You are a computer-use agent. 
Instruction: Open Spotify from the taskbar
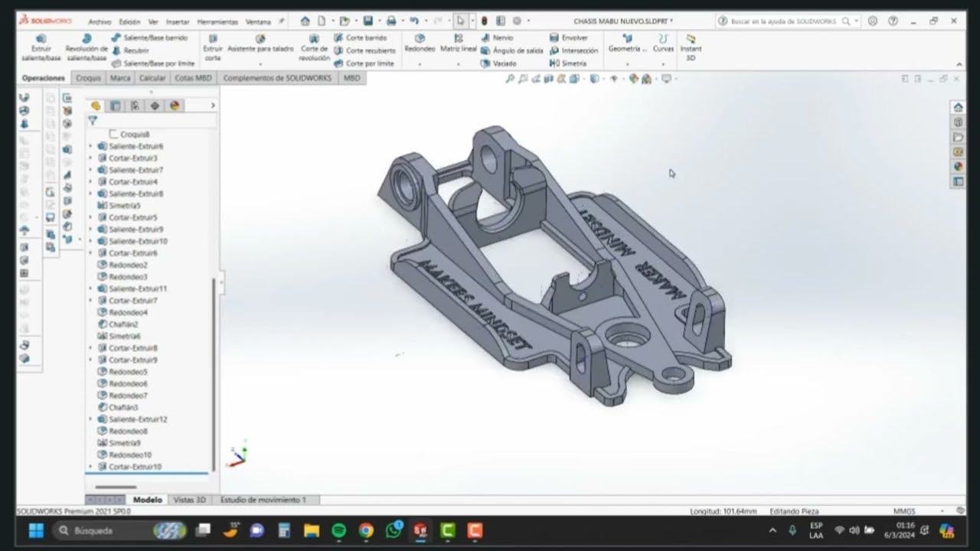[x=339, y=530]
